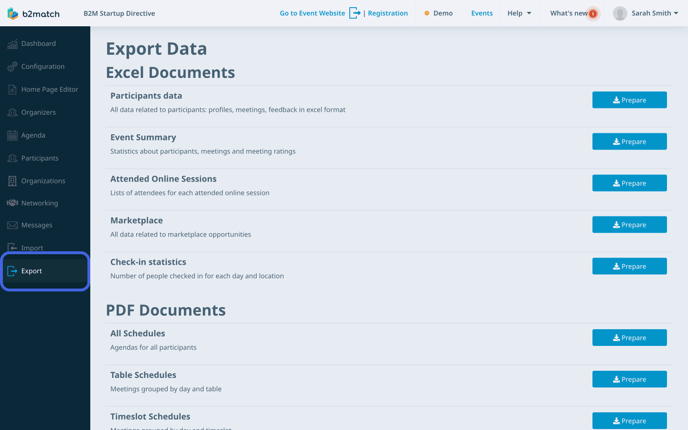688x430 pixels.
Task: Click the Organizers people icon
Action: (x=12, y=112)
